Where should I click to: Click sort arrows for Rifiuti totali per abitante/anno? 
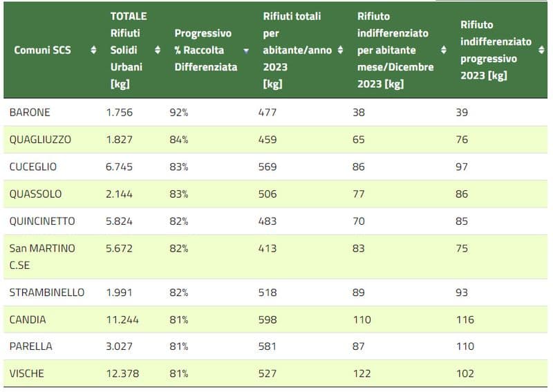339,50
